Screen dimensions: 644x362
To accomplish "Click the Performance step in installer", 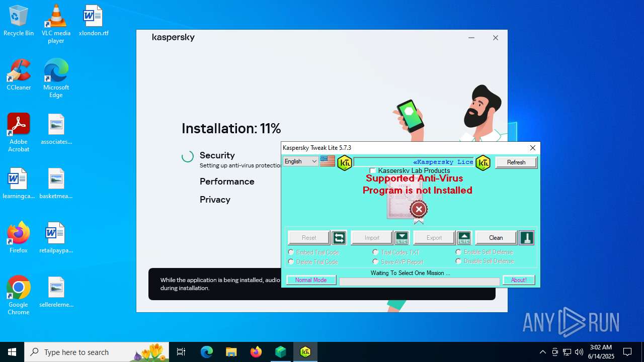I will (227, 182).
